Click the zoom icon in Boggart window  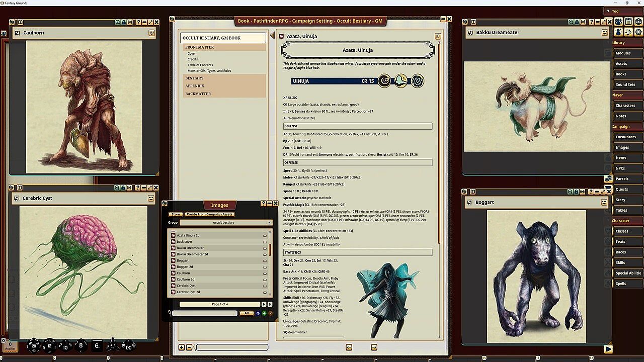click(571, 192)
